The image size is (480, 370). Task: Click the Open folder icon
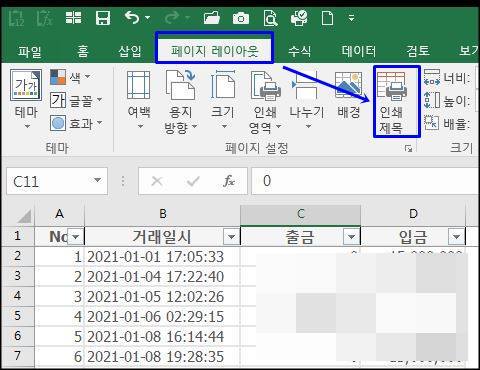212,18
